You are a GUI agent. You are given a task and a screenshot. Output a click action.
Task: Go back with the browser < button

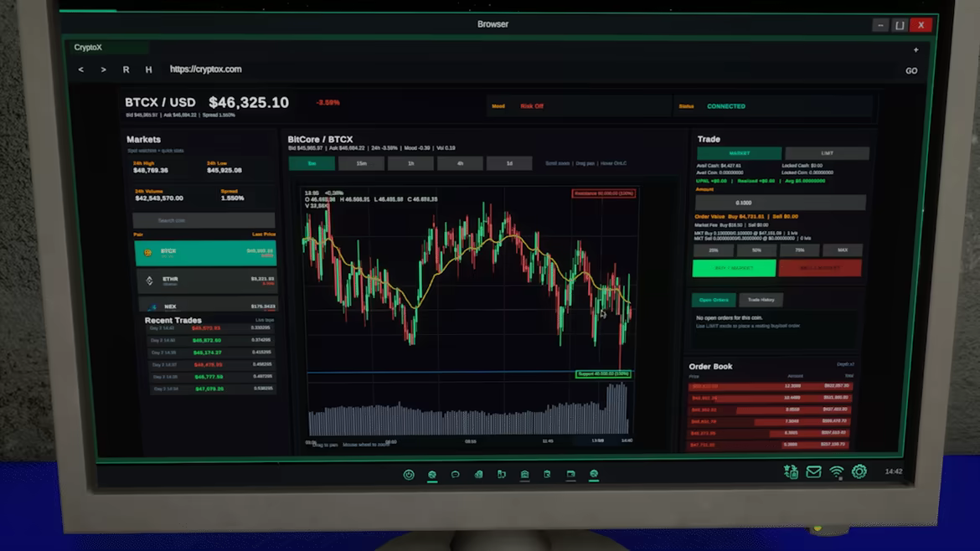(x=81, y=70)
